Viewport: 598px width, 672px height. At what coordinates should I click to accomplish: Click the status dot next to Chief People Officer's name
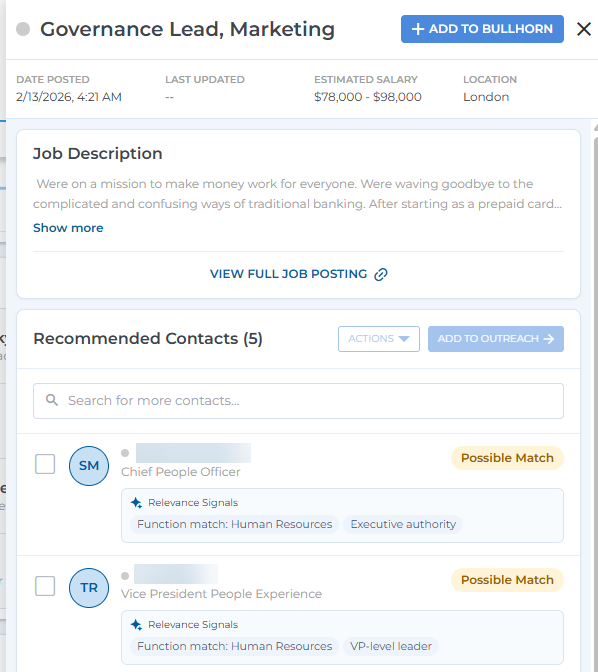tap(125, 453)
